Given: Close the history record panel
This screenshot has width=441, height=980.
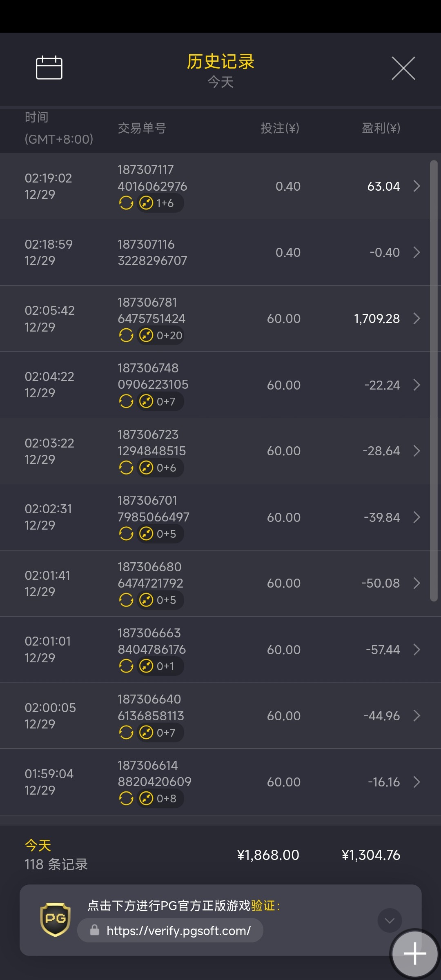Looking at the screenshot, I should 403,68.
